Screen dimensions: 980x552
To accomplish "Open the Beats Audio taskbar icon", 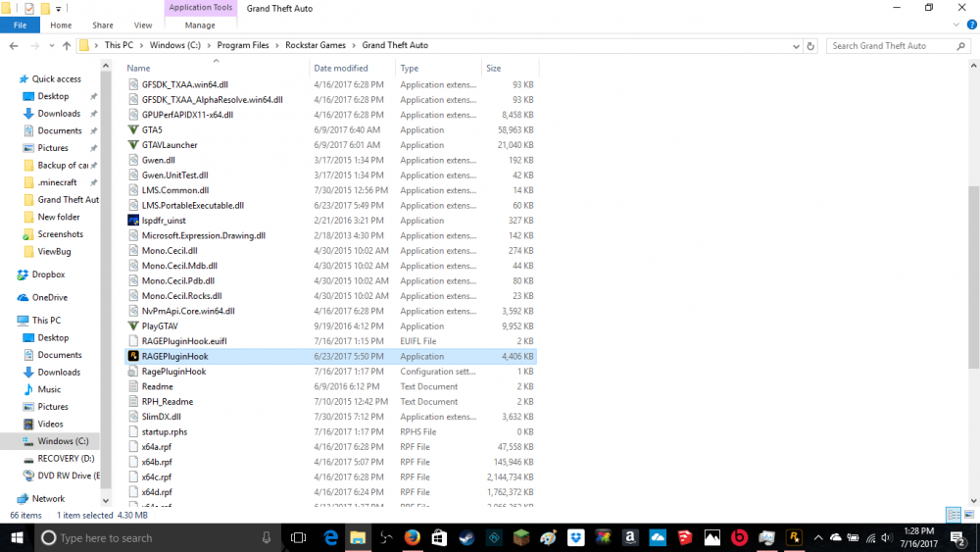I will 739,537.
